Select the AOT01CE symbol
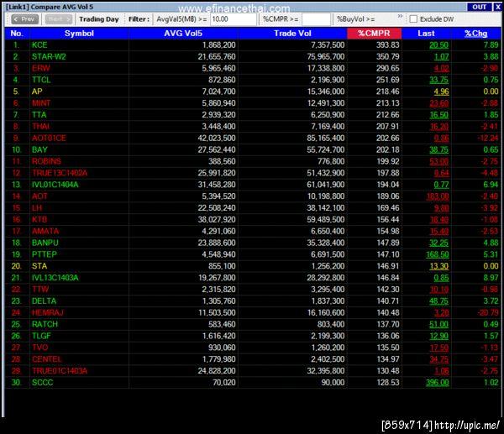 (49, 139)
